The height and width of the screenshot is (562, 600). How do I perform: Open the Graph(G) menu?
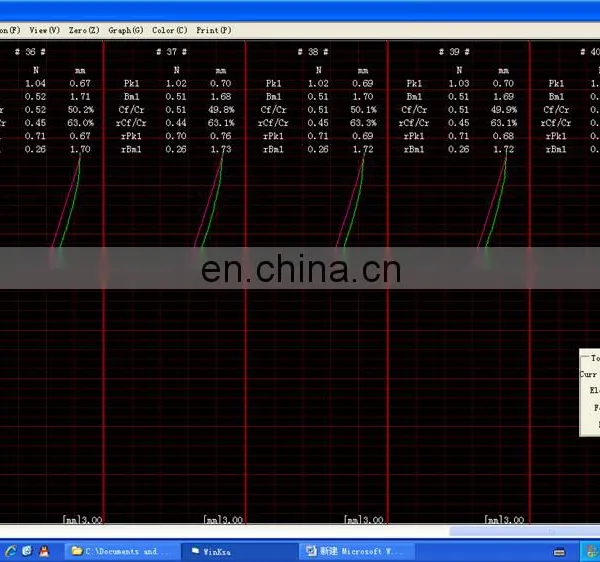[126, 30]
